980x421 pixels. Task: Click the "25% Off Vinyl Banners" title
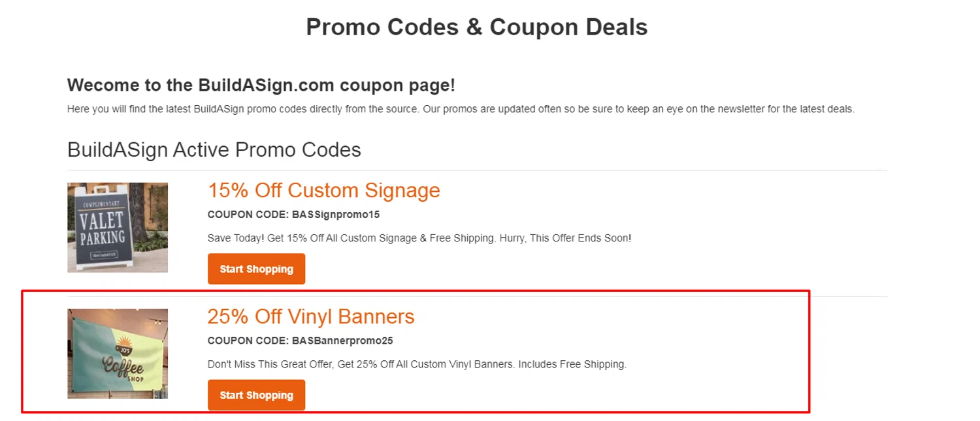point(310,317)
